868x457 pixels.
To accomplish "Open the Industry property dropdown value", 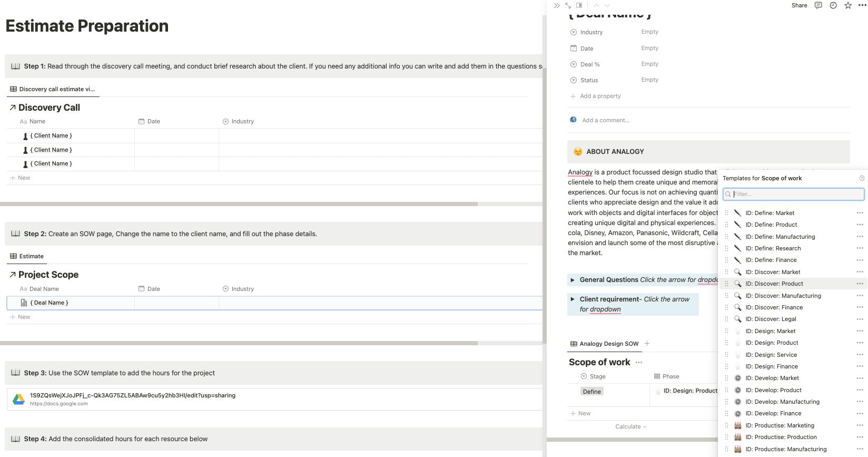I will point(649,32).
